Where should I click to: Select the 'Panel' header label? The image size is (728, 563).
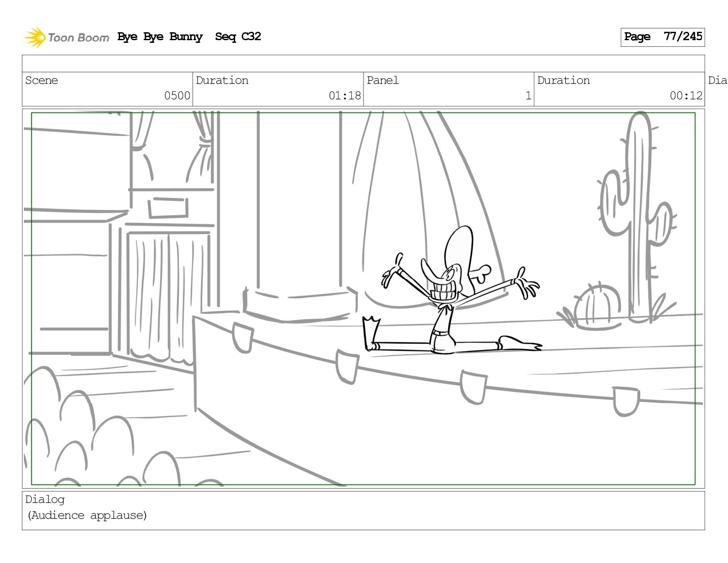(x=383, y=80)
